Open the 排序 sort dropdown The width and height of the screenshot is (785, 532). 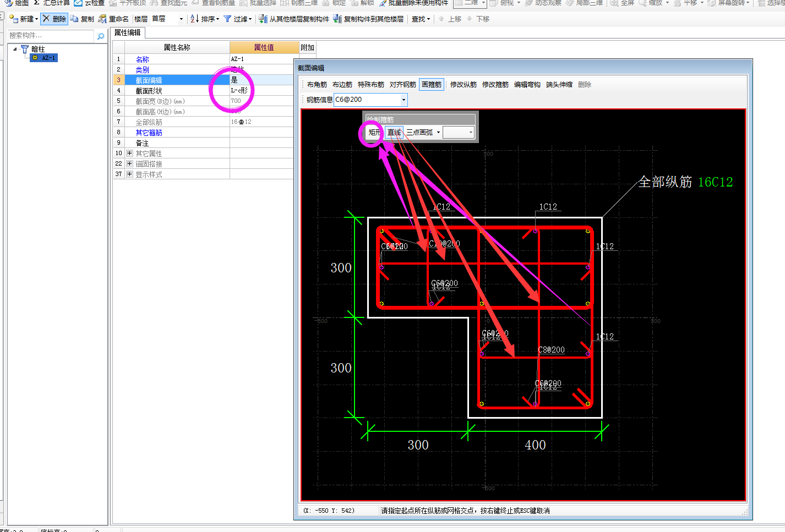tap(205, 19)
